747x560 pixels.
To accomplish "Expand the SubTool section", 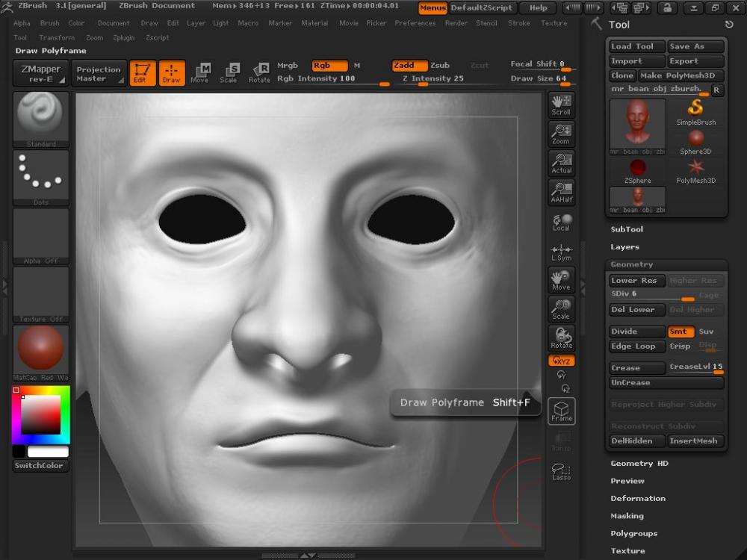I will [627, 229].
